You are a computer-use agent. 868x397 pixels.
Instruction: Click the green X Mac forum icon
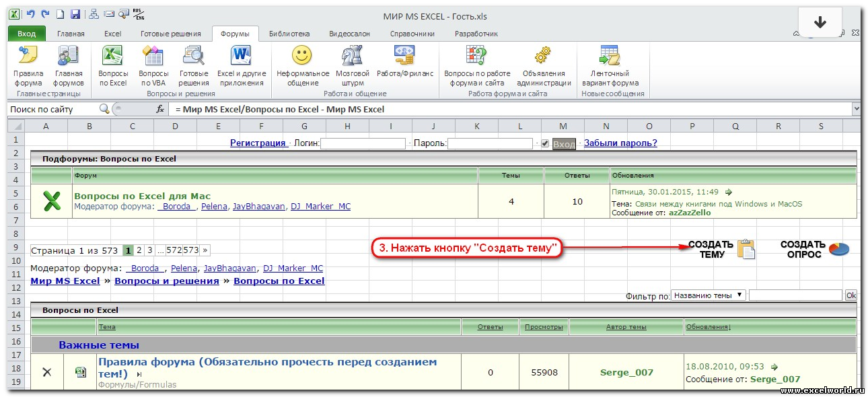click(52, 201)
